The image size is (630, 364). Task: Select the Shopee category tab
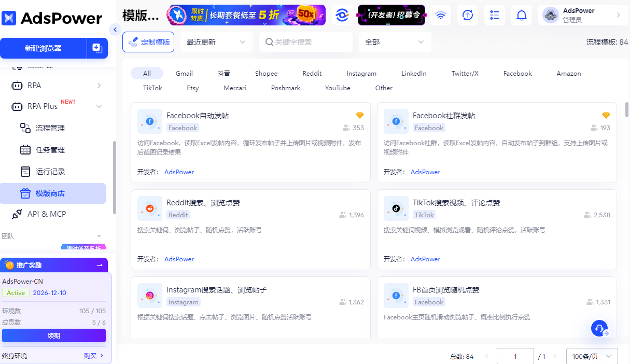tap(267, 73)
